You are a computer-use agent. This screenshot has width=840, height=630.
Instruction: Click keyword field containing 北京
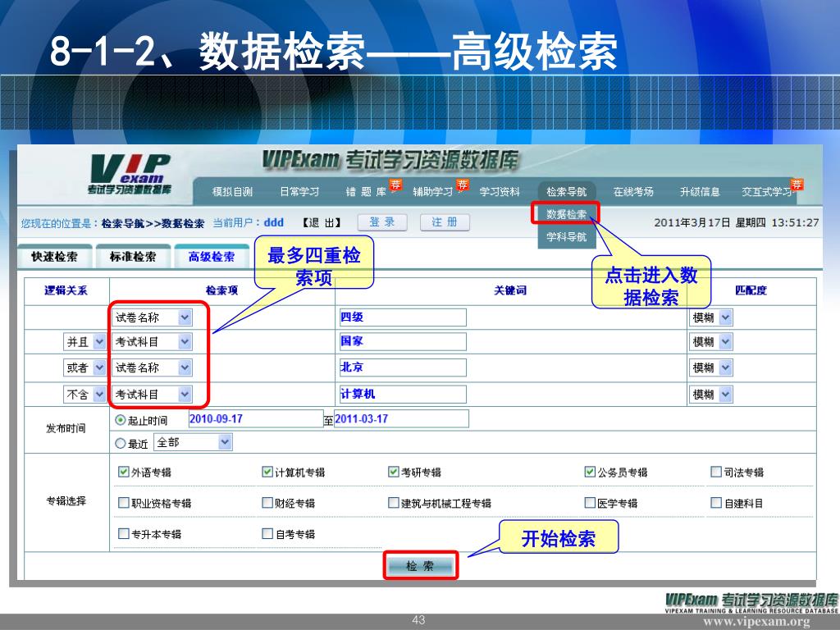pos(402,367)
